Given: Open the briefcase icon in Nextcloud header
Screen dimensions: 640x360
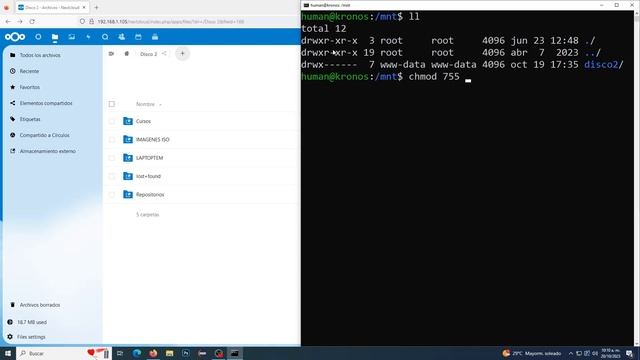Looking at the screenshot, I should (x=155, y=37).
